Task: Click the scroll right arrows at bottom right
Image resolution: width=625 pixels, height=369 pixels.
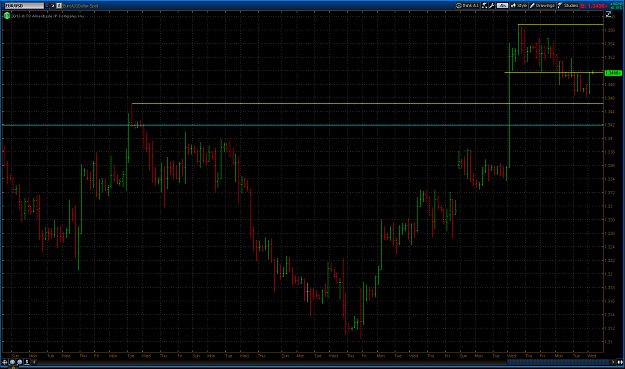Action: click(620, 362)
